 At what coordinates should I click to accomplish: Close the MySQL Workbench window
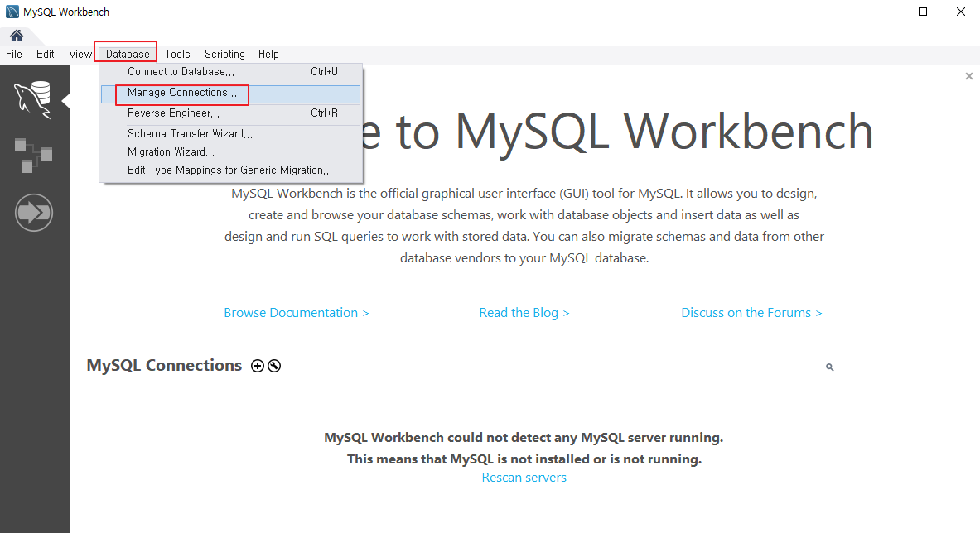click(961, 12)
